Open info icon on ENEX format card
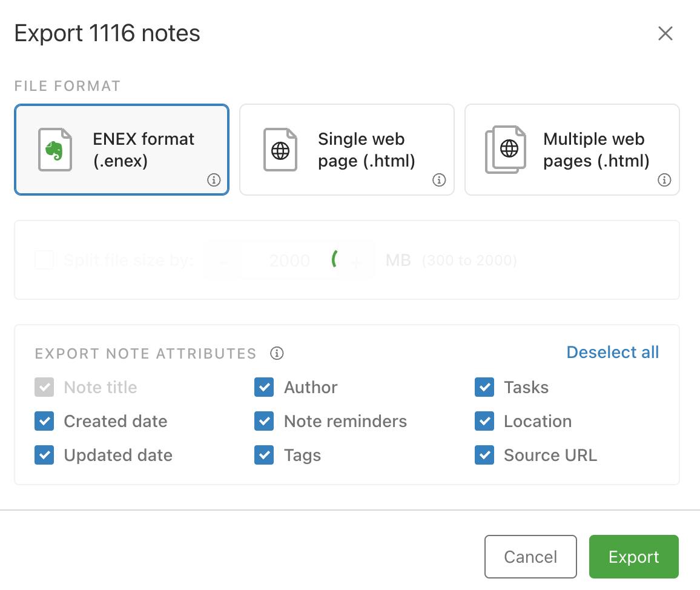Image resolution: width=700 pixels, height=590 pixels. (x=214, y=180)
